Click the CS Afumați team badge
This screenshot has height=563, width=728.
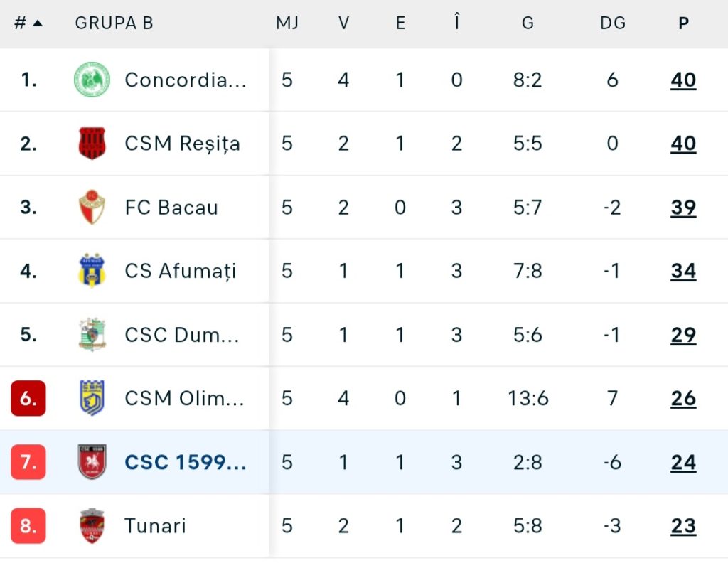click(92, 271)
